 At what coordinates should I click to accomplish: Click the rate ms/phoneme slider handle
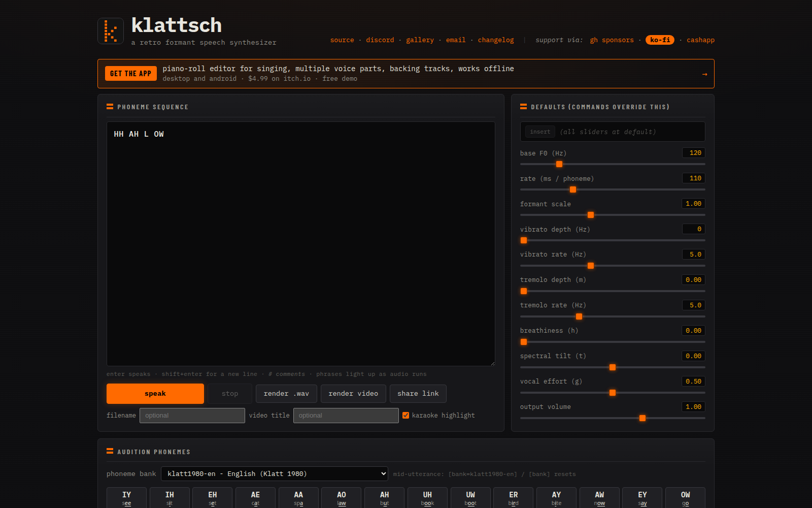(573, 189)
